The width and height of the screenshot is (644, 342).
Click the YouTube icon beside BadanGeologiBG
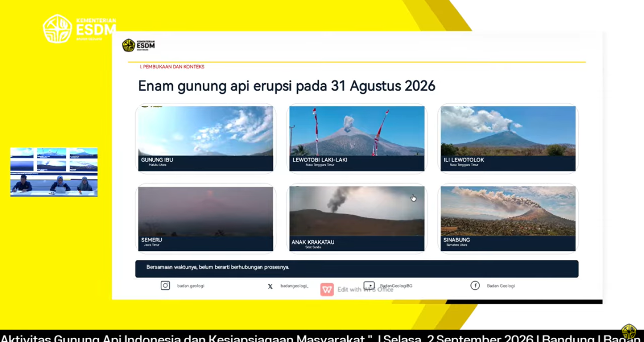coord(369,286)
